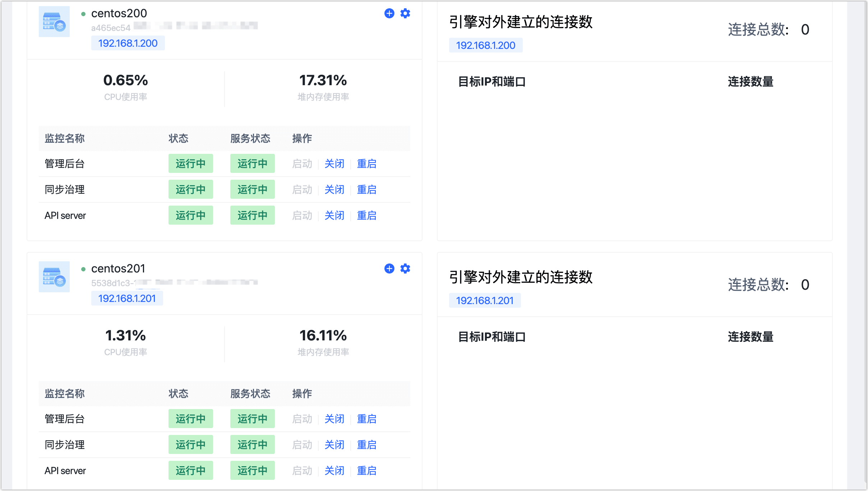The height and width of the screenshot is (491, 868).
Task: Open the add (+) icon for centos200
Action: [389, 13]
